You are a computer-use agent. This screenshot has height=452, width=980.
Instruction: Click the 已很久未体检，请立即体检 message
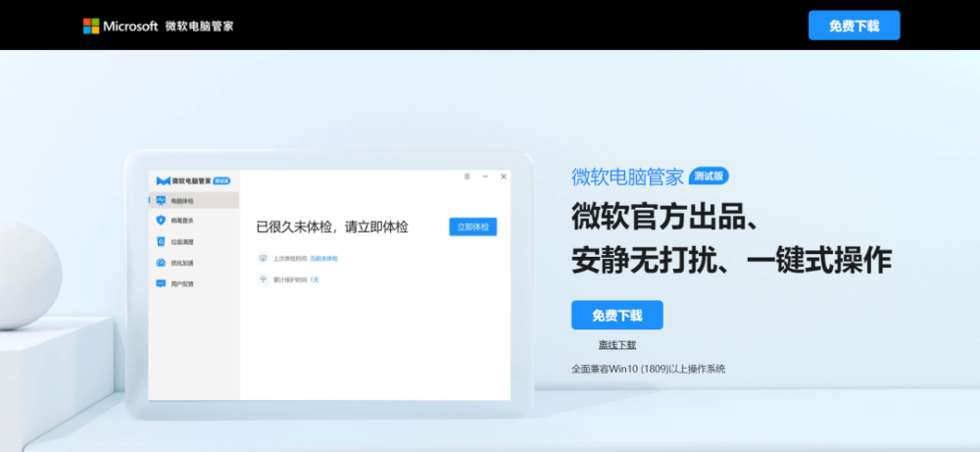(332, 226)
